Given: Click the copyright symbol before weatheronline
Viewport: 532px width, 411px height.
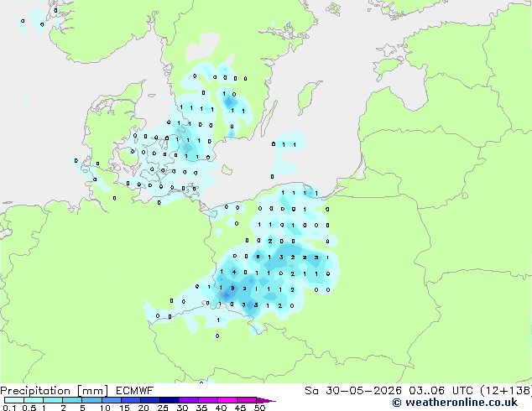Looking at the screenshot, I should [x=397, y=403].
